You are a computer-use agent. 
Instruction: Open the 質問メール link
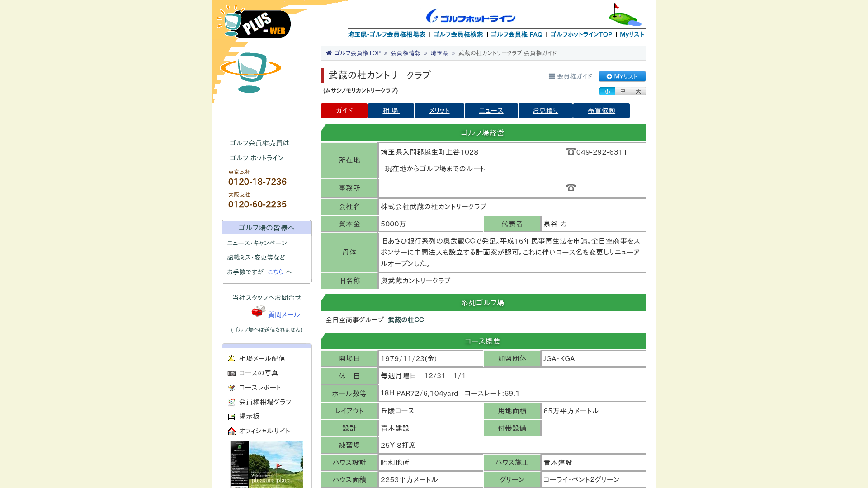point(284,315)
